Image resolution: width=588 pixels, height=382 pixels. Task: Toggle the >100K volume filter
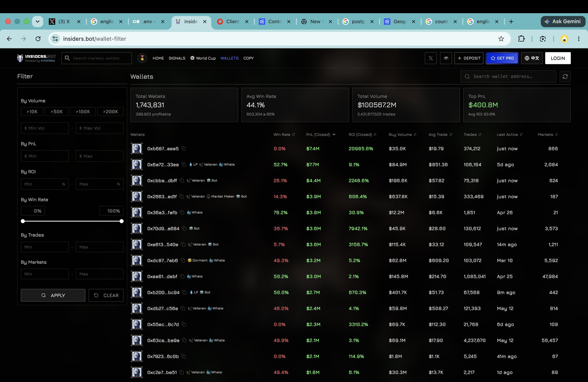[x=83, y=112]
